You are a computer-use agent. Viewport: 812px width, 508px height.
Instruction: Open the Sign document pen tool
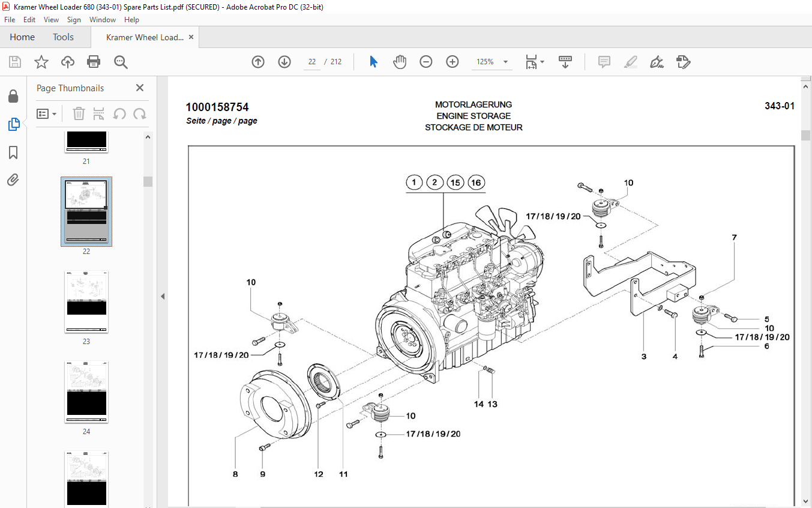click(657, 62)
